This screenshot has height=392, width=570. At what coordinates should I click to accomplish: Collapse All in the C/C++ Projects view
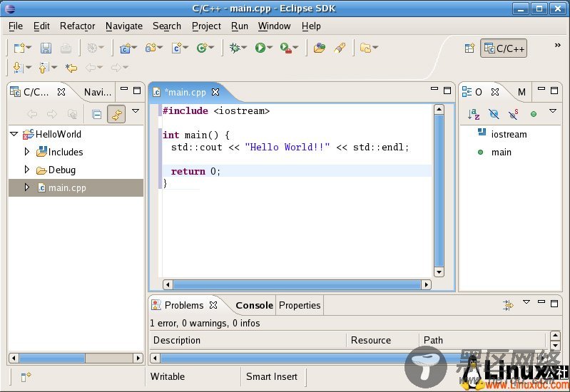97,115
